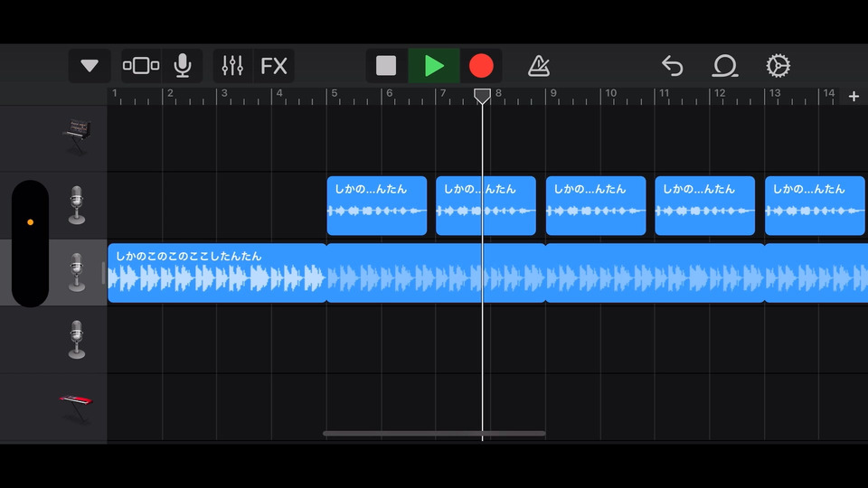Switch to the track view icon

click(x=141, y=66)
